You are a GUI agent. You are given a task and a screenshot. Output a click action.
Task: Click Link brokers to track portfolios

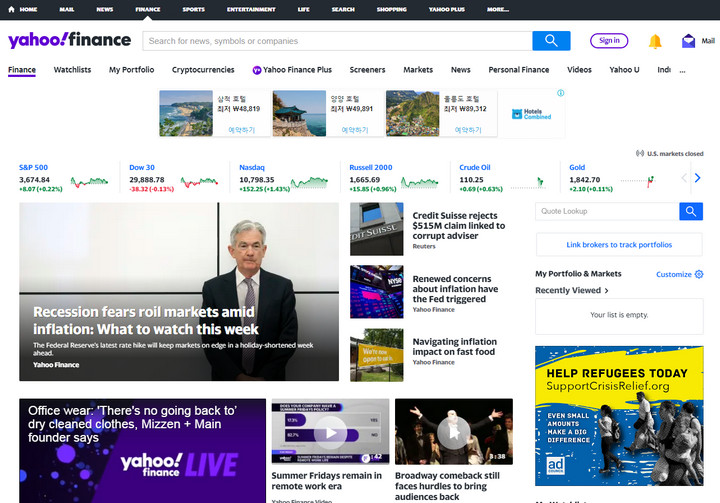(619, 245)
